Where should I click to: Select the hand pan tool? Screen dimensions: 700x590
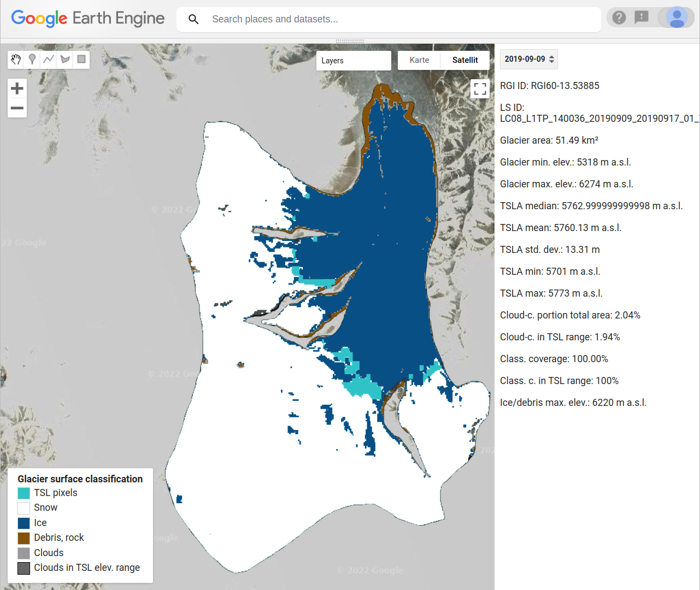coord(16,60)
